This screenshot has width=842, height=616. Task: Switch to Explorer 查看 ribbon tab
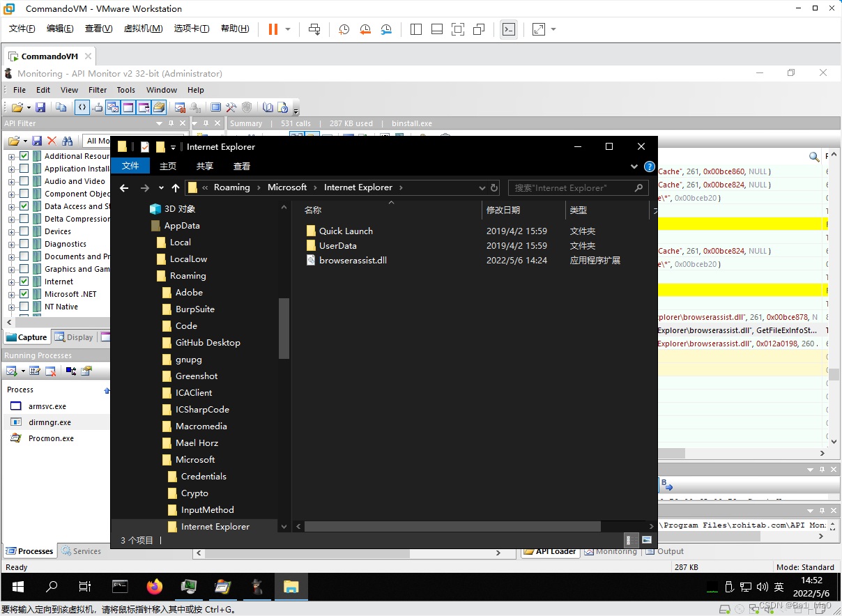coord(242,166)
